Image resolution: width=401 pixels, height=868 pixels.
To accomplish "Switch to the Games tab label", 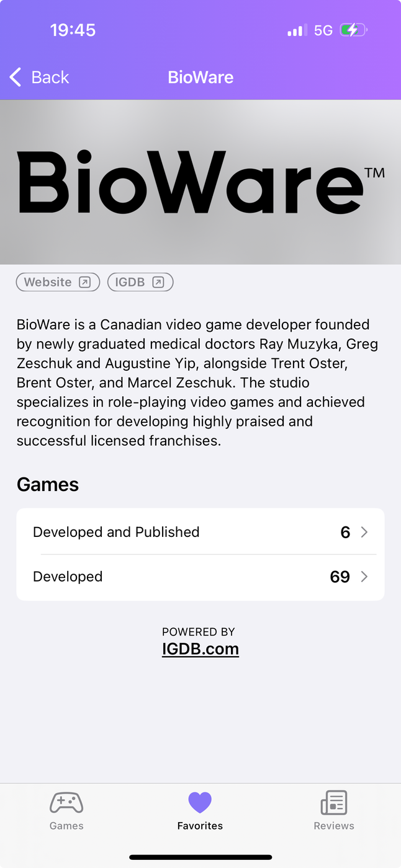I will 66,826.
